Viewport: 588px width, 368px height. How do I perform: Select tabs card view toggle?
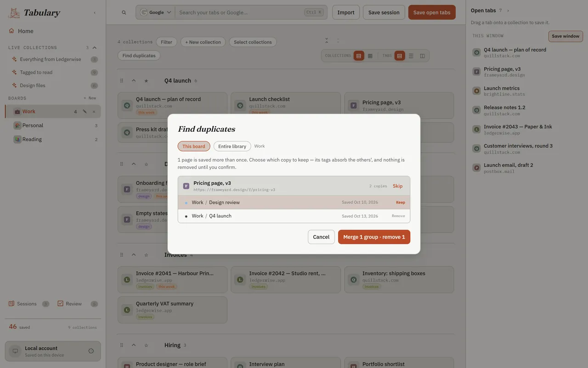[399, 56]
